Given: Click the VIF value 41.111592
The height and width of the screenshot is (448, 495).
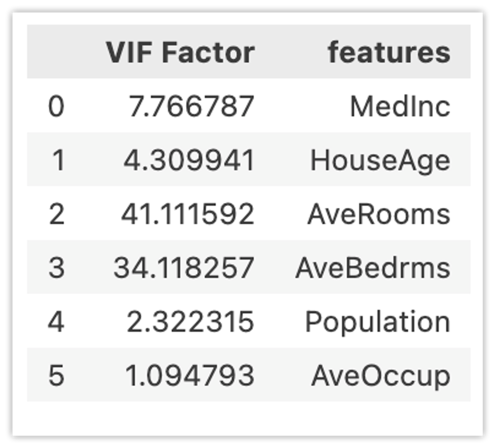Looking at the screenshot, I should click(188, 214).
